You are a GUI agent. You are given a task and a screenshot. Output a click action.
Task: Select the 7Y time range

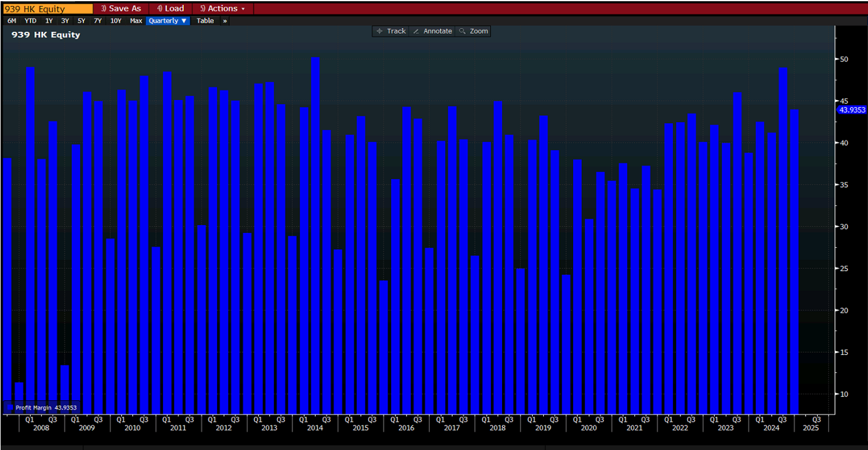97,21
